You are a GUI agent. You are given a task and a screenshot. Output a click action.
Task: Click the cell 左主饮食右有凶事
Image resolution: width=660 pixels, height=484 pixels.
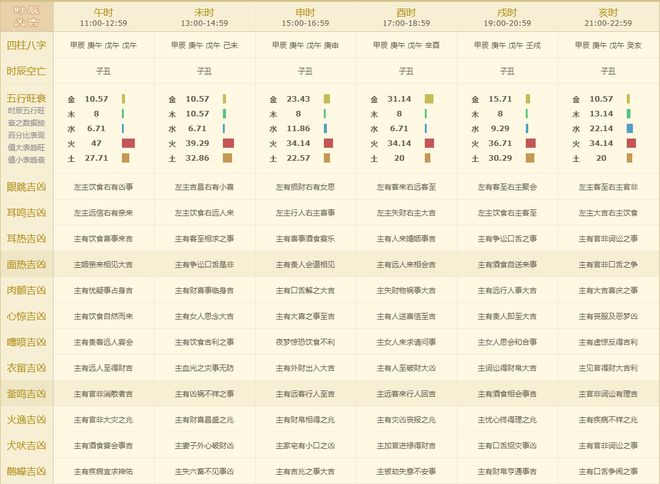104,187
